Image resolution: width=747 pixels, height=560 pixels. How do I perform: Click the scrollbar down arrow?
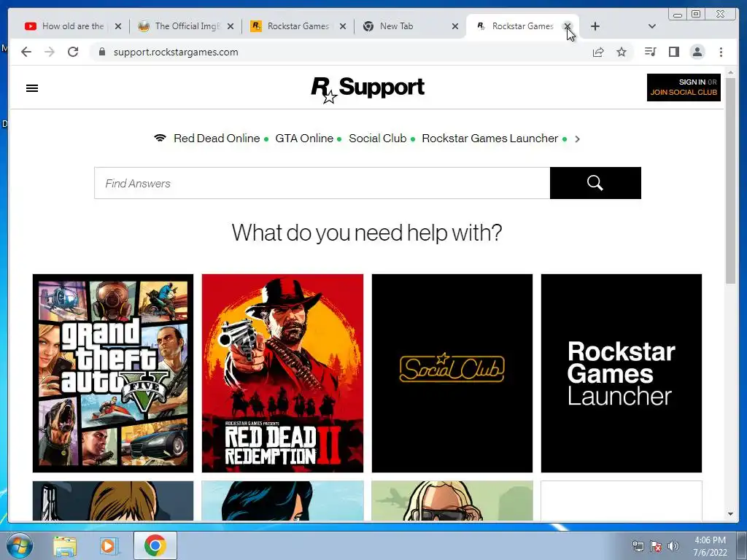[x=730, y=514]
